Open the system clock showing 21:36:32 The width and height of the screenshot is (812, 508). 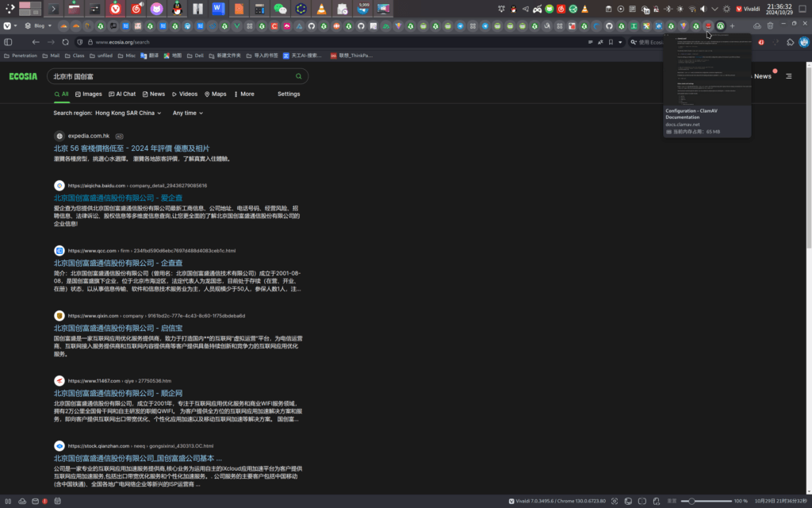(x=779, y=10)
